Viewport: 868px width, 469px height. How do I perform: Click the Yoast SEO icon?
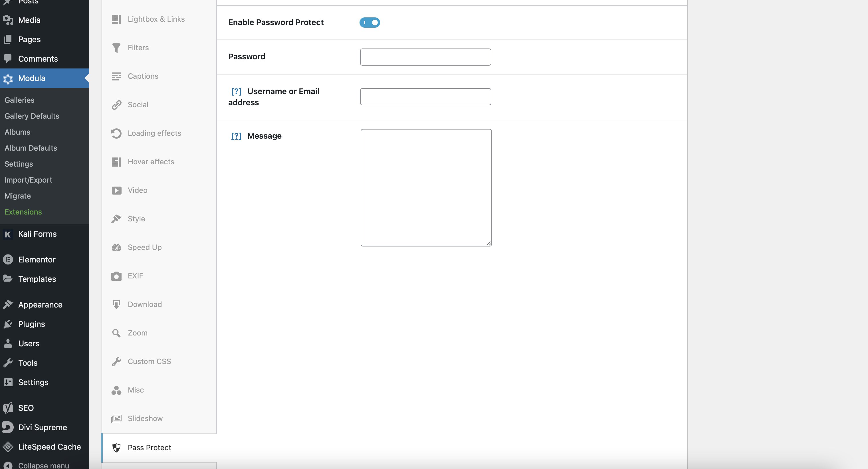[8, 408]
